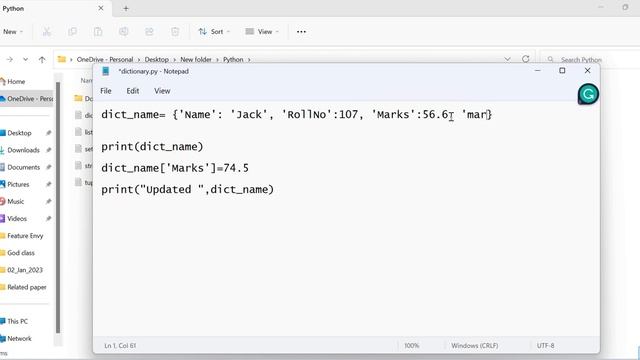Screen dimensions: 640x360
Task: Open the Sort dropdown in Explorer
Action: click(x=214, y=31)
